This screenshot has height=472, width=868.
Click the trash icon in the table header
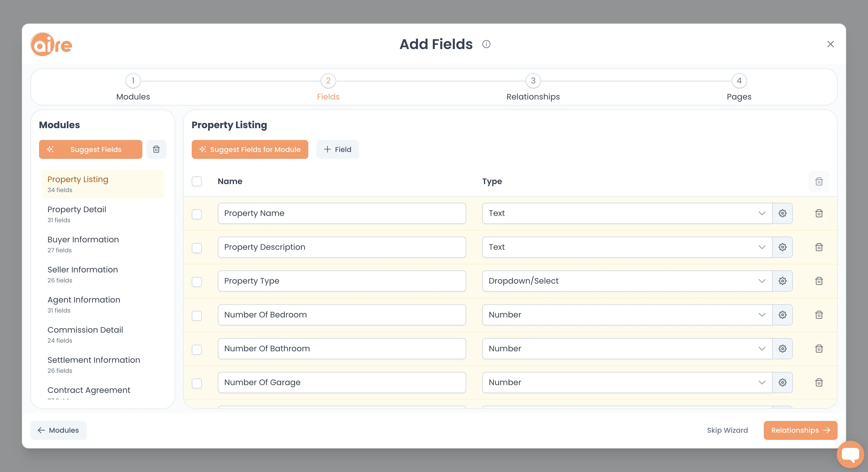click(x=819, y=182)
